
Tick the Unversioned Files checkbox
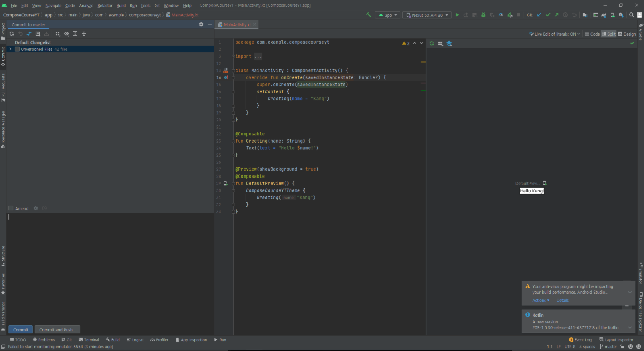[x=17, y=49]
